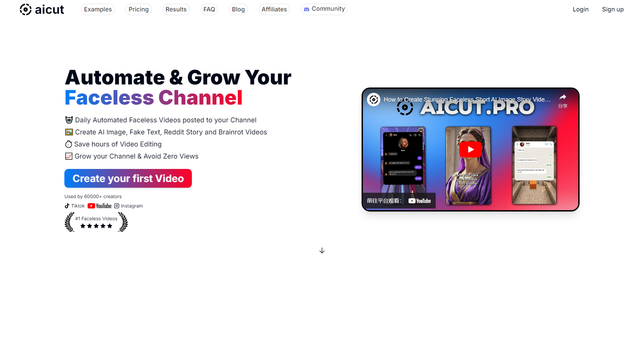Click the scroll down arrow indicator

[322, 250]
